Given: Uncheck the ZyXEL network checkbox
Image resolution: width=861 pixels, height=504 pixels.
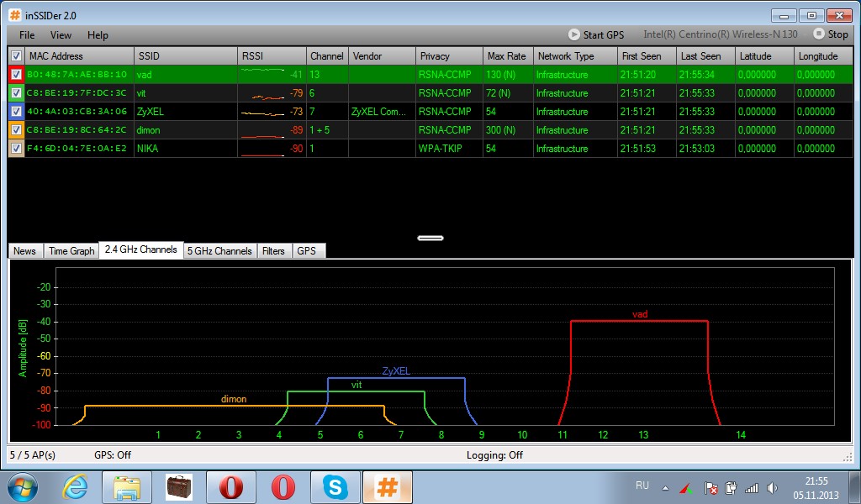Looking at the screenshot, I should [x=17, y=112].
